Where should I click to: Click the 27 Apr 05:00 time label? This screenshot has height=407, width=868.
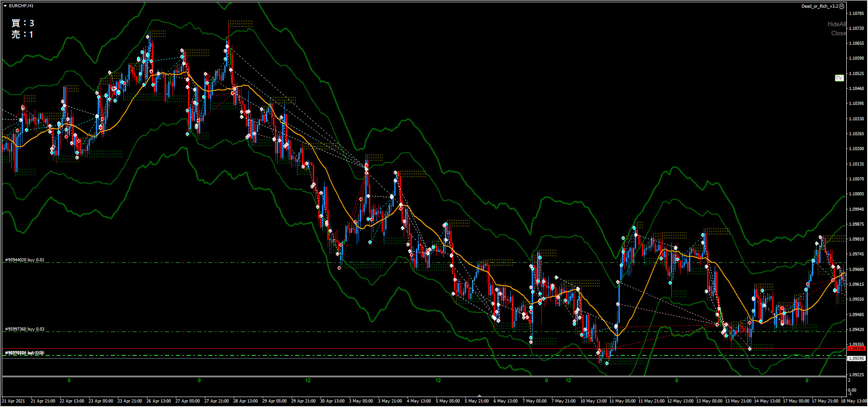(188, 401)
